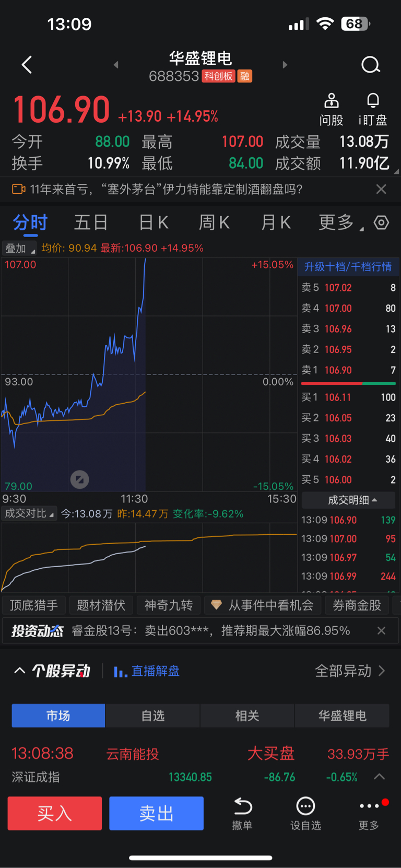Select the 分时 chart tab
The width and height of the screenshot is (401, 868).
point(30,222)
